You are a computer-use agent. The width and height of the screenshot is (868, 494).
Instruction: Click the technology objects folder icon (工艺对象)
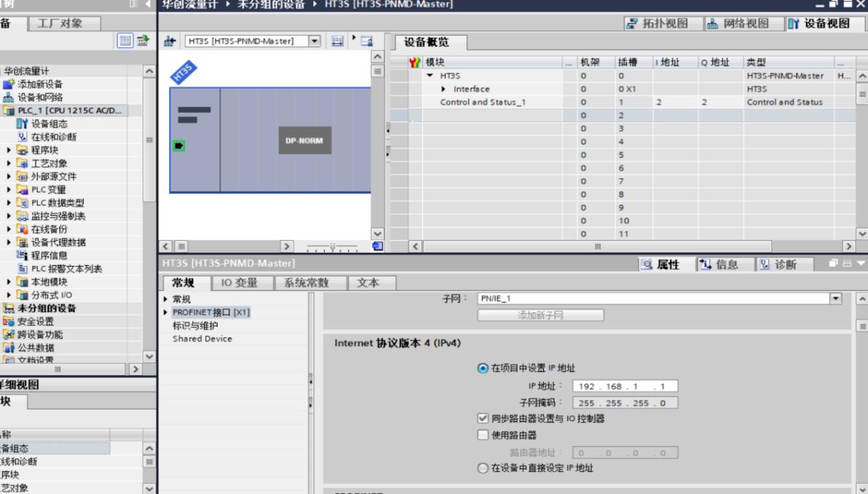(x=22, y=163)
